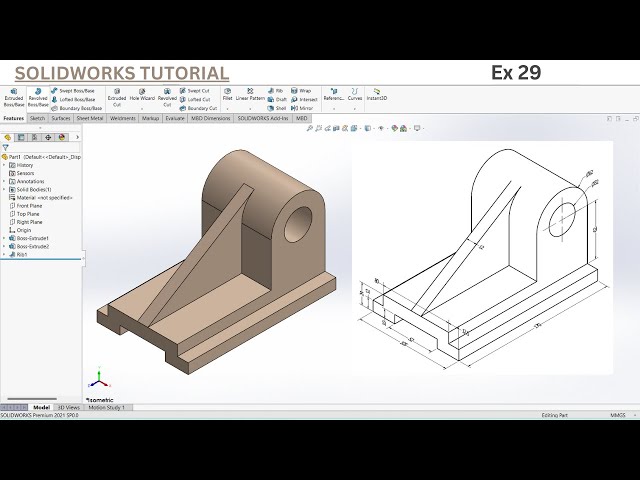Choose the Swept Cut tool
Viewport: 640px width, 480px height.
click(195, 91)
